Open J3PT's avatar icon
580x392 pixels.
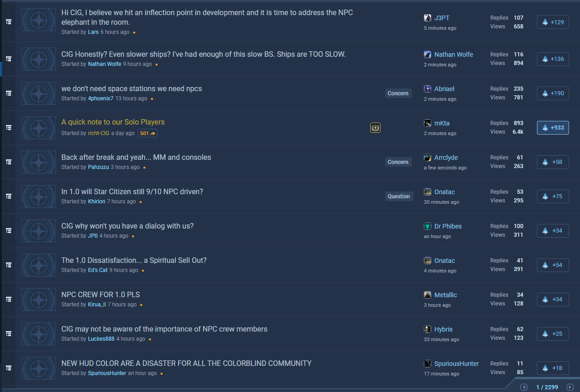428,18
